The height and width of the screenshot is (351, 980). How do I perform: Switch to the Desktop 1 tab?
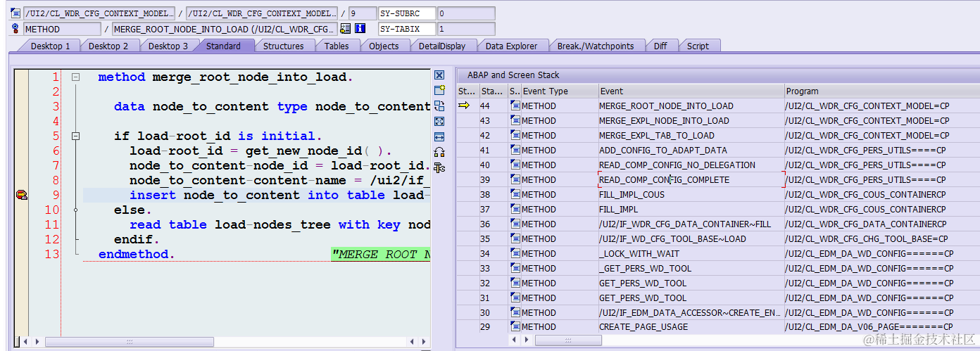coord(50,46)
